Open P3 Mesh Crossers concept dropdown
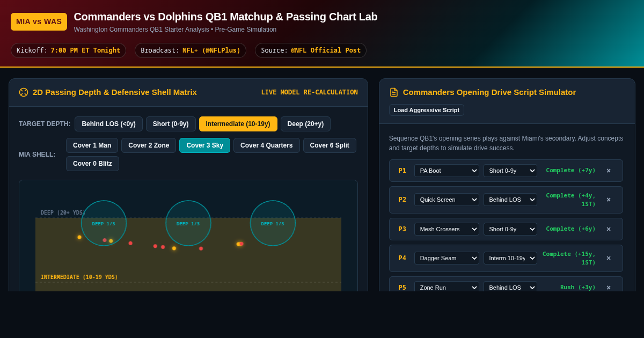This screenshot has height=338, width=644. [447, 229]
